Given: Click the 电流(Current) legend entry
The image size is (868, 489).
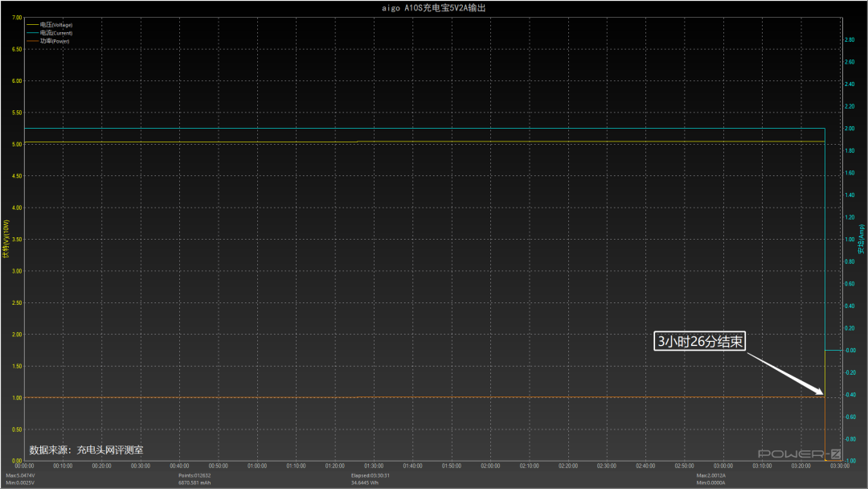Looking at the screenshot, I should (49, 33).
